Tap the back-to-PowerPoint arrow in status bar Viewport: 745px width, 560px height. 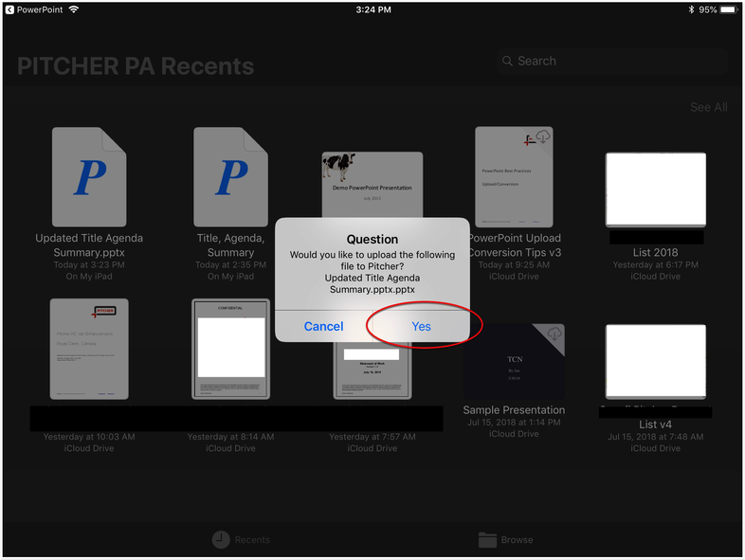click(9, 9)
